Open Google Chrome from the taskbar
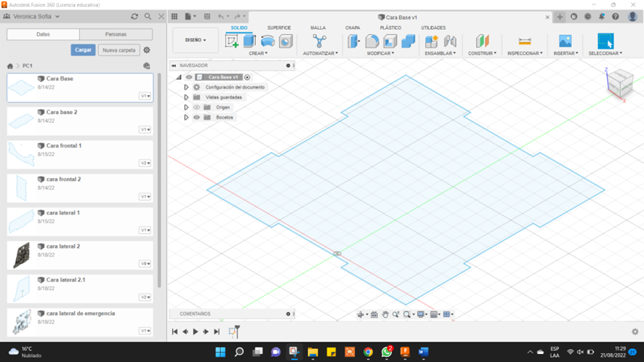The width and height of the screenshot is (644, 362). (x=368, y=352)
